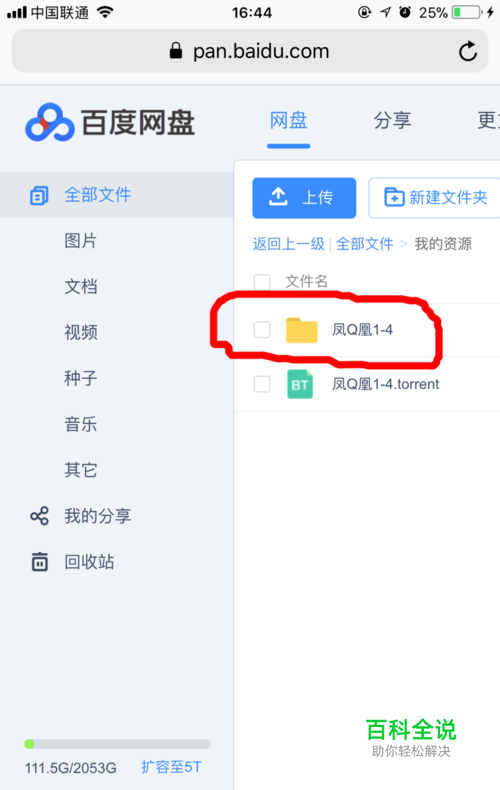
Task: Click the 回收站 trash icon
Action: (39, 562)
